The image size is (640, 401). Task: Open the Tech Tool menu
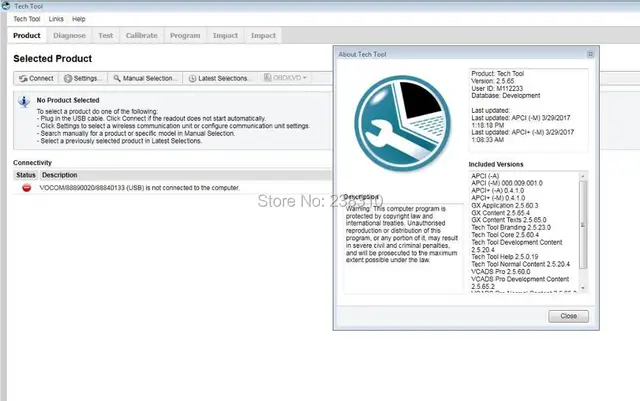[27, 19]
